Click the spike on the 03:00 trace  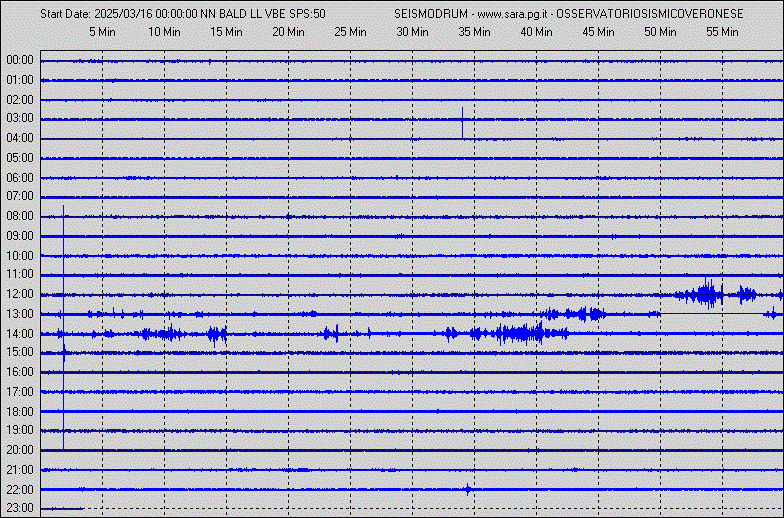462,123
